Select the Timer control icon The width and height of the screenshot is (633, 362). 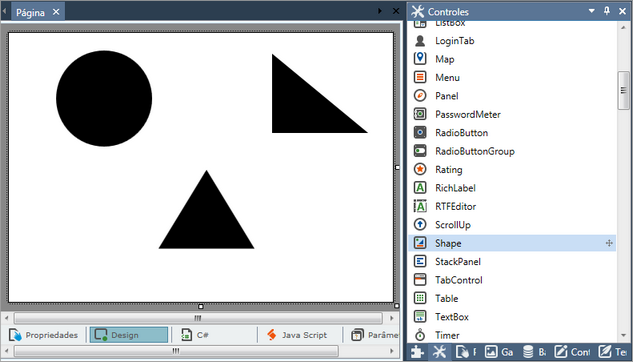pos(420,335)
